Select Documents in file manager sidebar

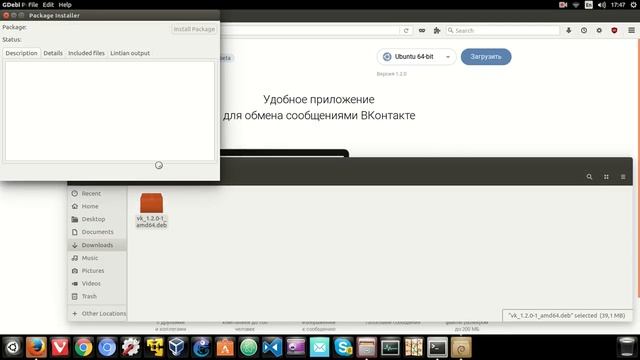(x=97, y=232)
